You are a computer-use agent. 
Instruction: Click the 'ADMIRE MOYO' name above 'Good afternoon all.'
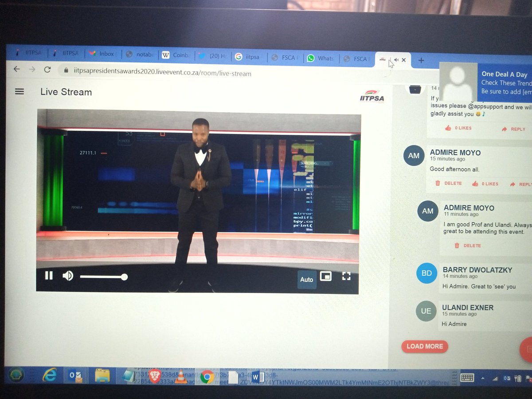click(455, 153)
